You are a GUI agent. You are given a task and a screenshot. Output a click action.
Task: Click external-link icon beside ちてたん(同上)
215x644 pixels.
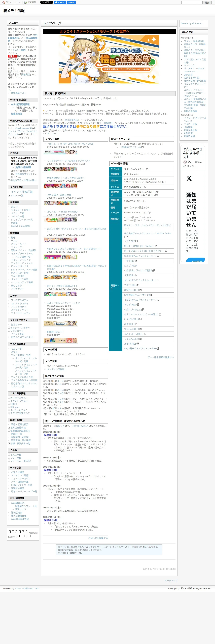point(140,339)
